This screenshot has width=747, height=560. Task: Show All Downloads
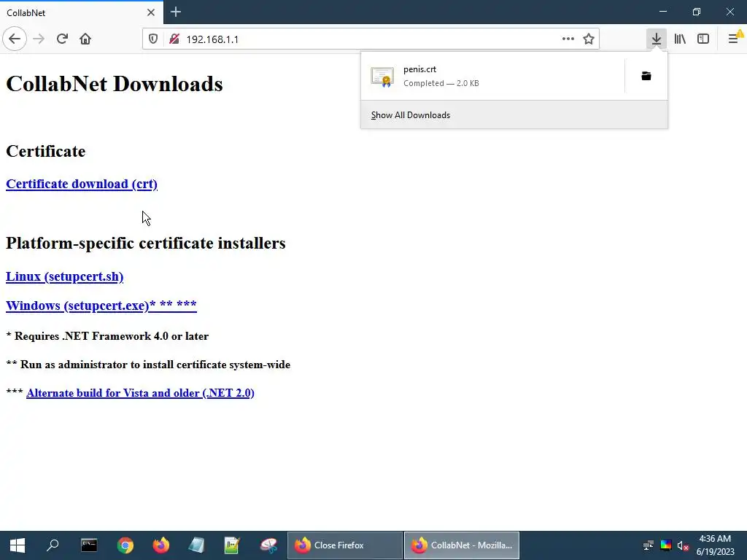(514, 115)
